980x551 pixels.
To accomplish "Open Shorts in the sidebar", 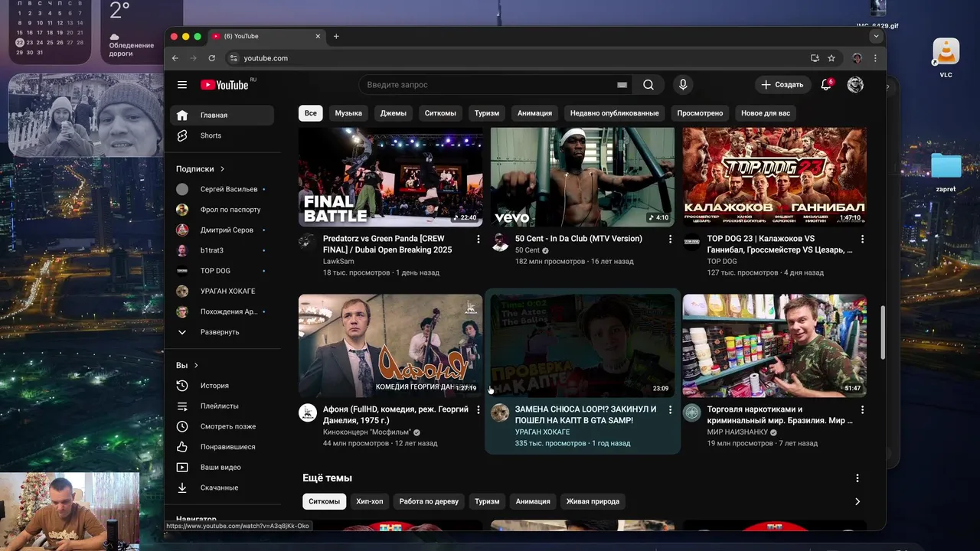I will tap(222, 135).
